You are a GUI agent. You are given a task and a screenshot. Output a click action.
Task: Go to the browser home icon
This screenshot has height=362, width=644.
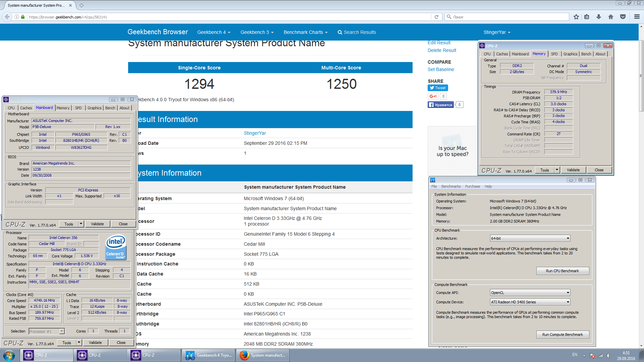tap(611, 17)
